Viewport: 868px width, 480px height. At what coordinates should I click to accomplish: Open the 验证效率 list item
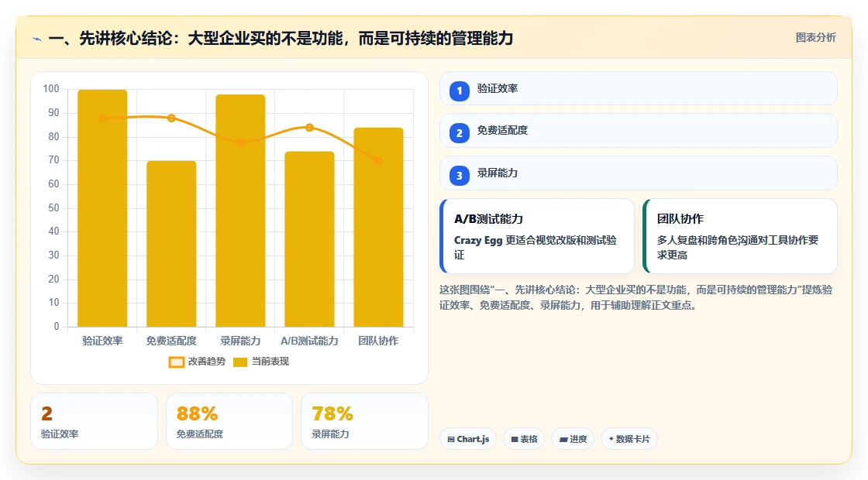[x=639, y=88]
